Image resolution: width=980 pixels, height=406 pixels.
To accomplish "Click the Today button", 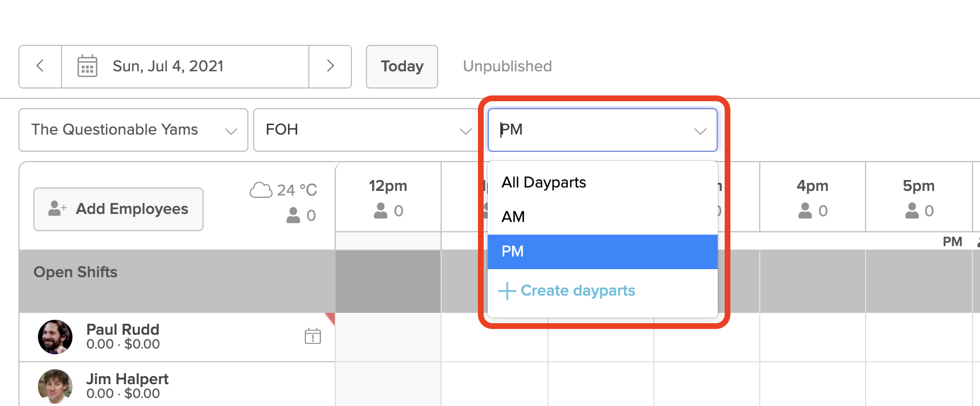I will pos(402,67).
